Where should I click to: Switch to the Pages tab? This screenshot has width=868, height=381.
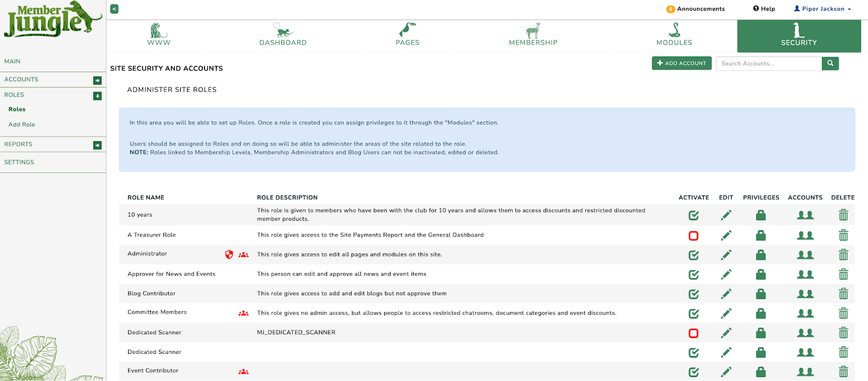(x=407, y=35)
